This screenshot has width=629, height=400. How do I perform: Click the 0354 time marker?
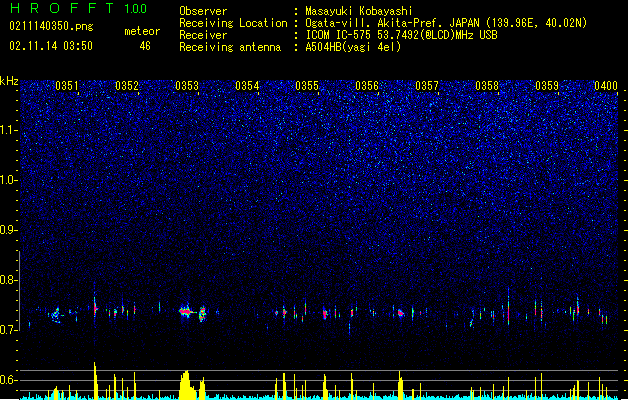pyautogui.click(x=247, y=86)
